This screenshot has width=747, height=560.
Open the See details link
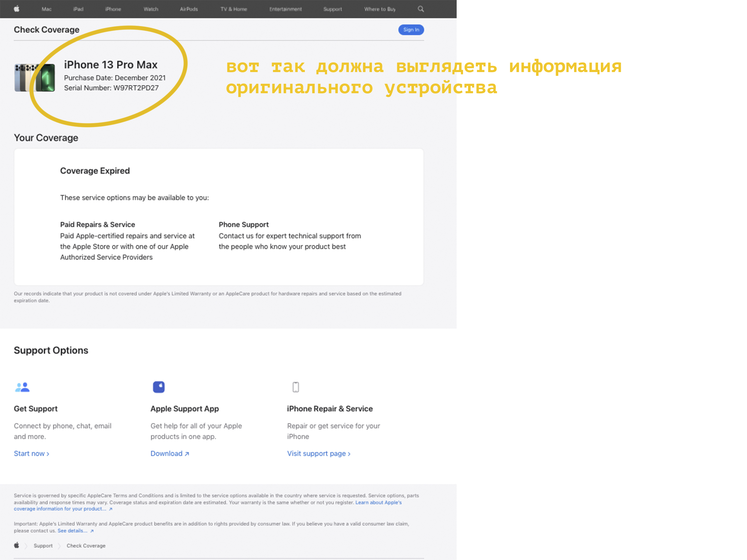(75, 531)
